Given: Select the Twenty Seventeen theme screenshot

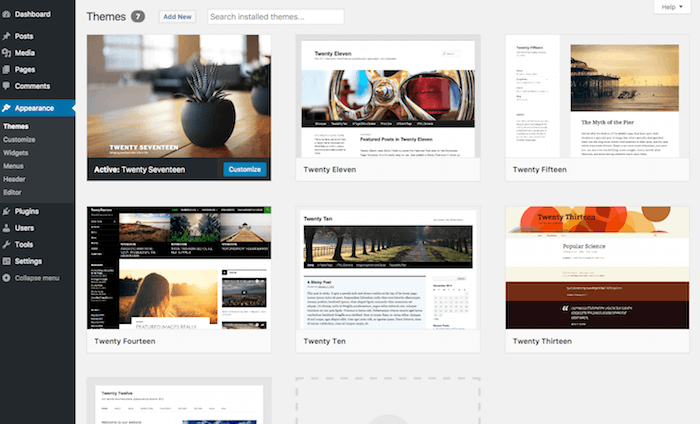Looking at the screenshot, I should click(179, 96).
